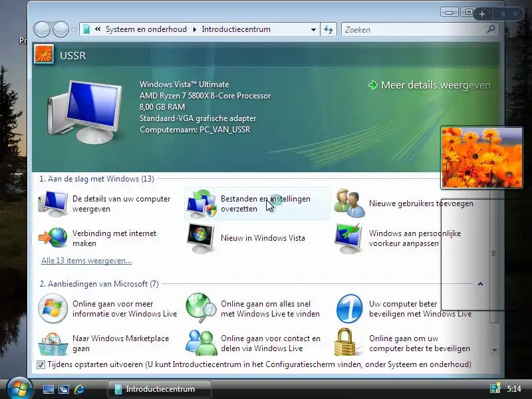Screen dimensions: 532x399
Task: Click Nieuwe gebruikers toevoegen text
Action: 421,203
